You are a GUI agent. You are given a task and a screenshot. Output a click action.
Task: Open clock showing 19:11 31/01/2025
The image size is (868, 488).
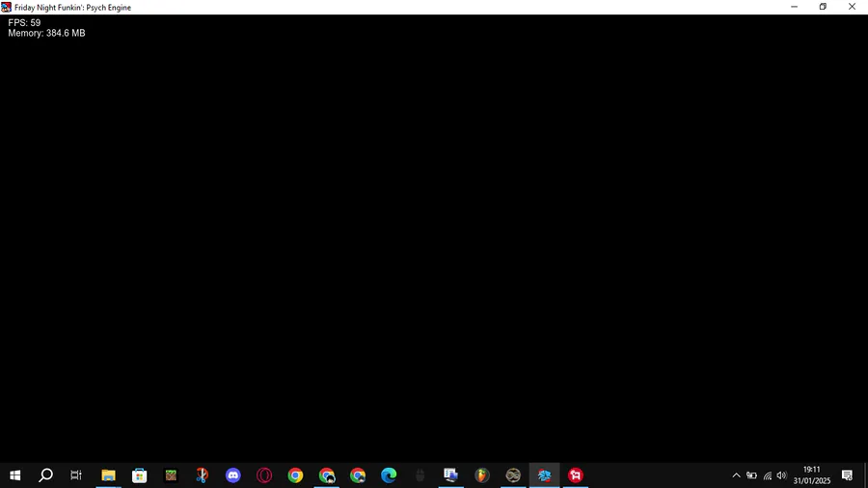click(811, 475)
